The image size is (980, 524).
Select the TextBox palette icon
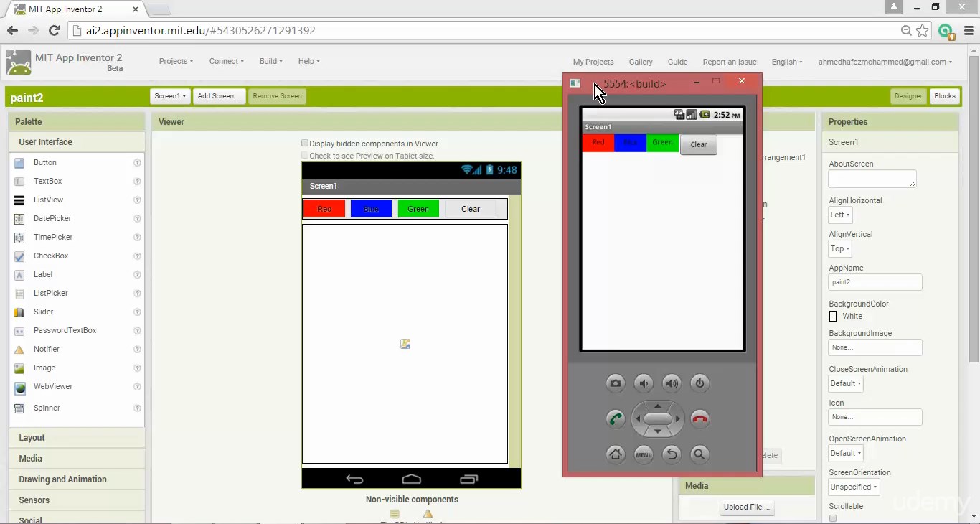point(19,182)
